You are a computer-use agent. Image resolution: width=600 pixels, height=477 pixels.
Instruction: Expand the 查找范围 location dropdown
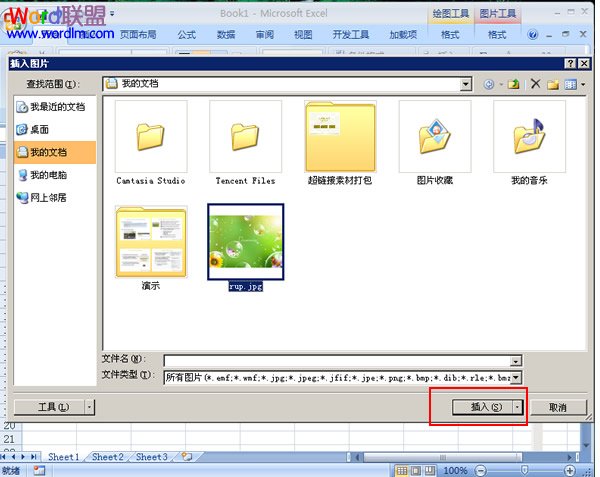click(x=465, y=84)
